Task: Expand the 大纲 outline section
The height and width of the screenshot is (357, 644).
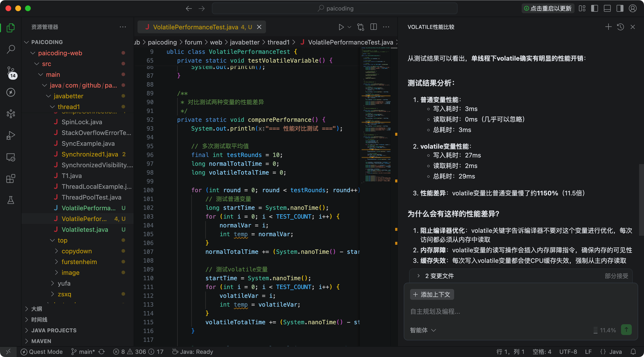Action: coord(26,309)
